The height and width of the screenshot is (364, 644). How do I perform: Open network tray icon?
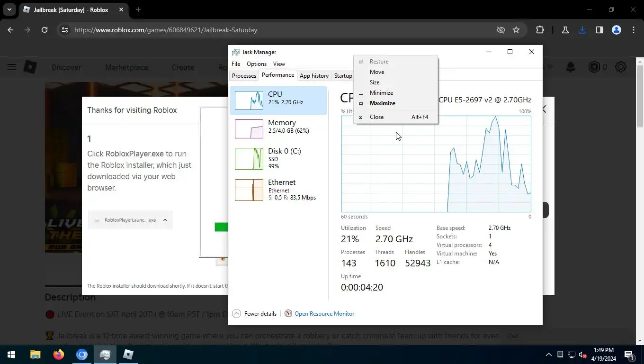pos(572,355)
